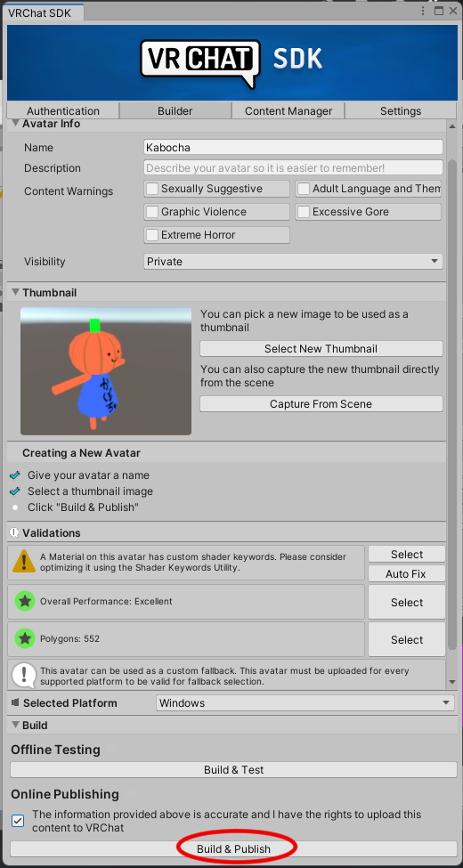Tick the Extreme Horror checkbox
Screen dimensions: 463x868
point(152,235)
